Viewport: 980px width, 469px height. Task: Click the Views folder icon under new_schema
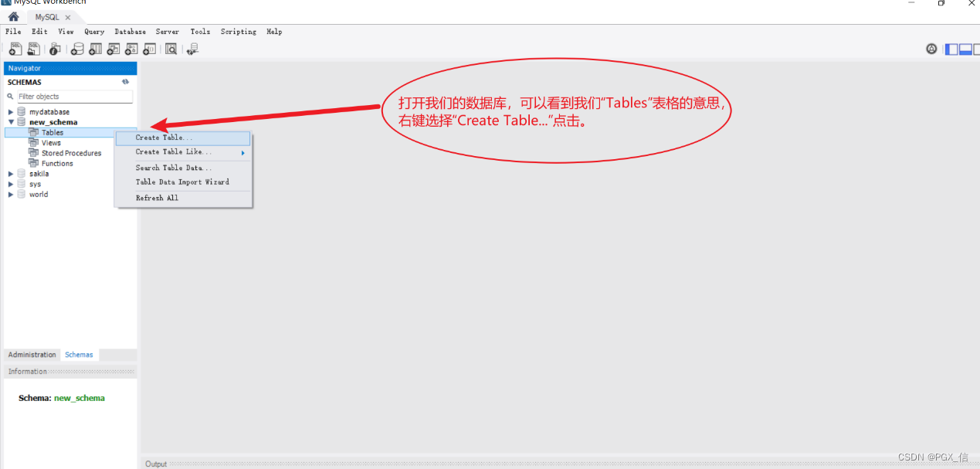pos(34,143)
